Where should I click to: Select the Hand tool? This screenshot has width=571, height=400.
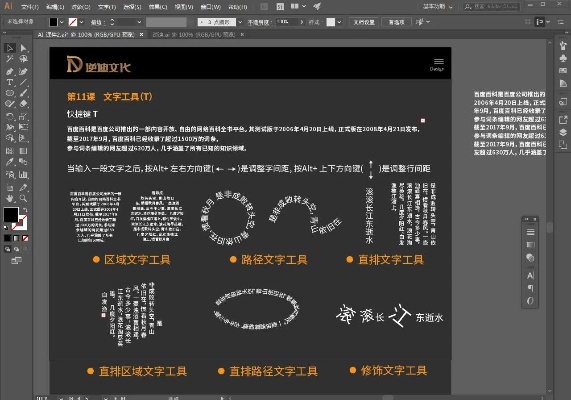10,199
